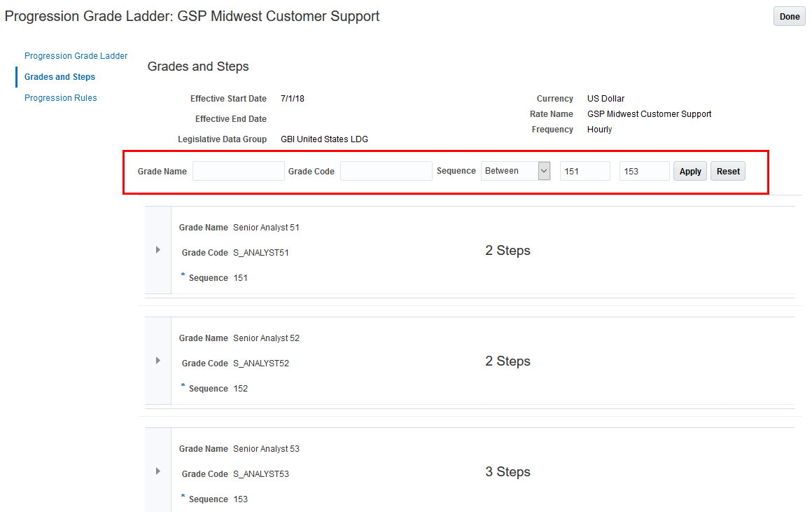Focus the Grade Name filter field

[239, 171]
